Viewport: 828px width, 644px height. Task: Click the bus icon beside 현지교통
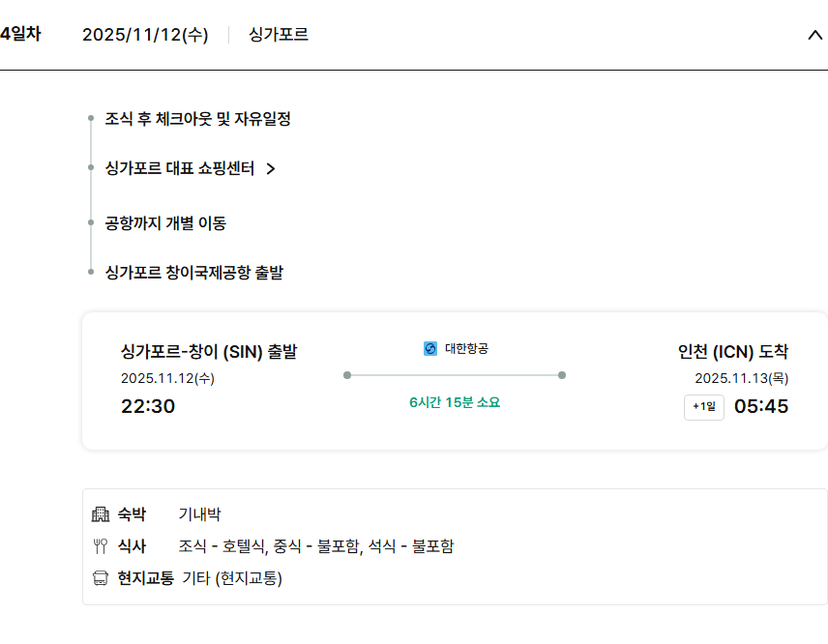[x=101, y=578]
